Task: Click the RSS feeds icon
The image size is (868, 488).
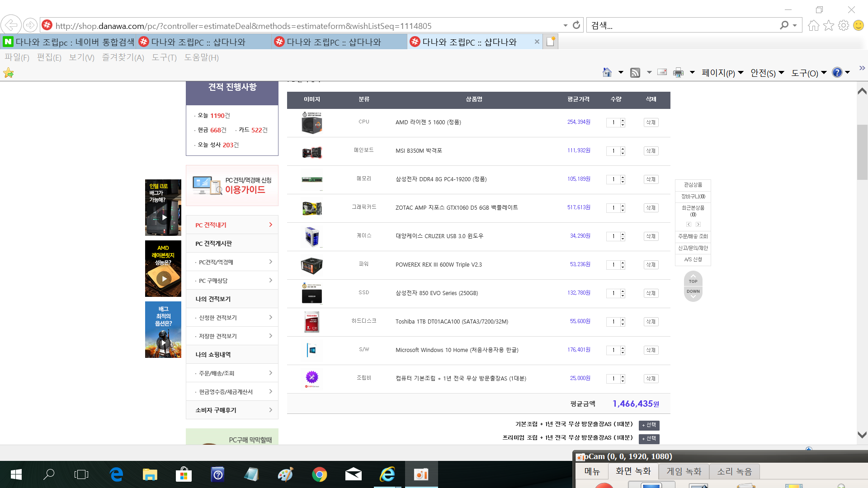Action: tap(635, 72)
